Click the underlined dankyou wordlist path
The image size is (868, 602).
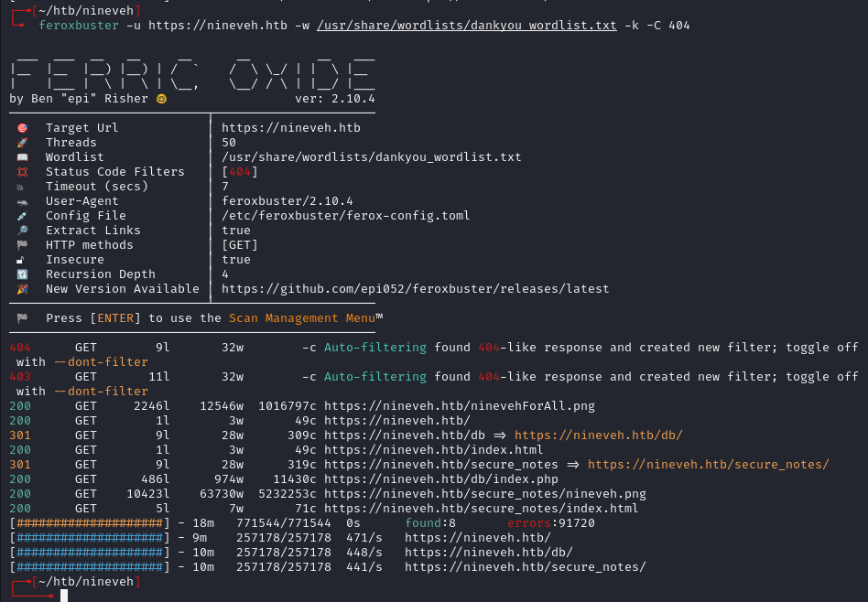click(469, 25)
